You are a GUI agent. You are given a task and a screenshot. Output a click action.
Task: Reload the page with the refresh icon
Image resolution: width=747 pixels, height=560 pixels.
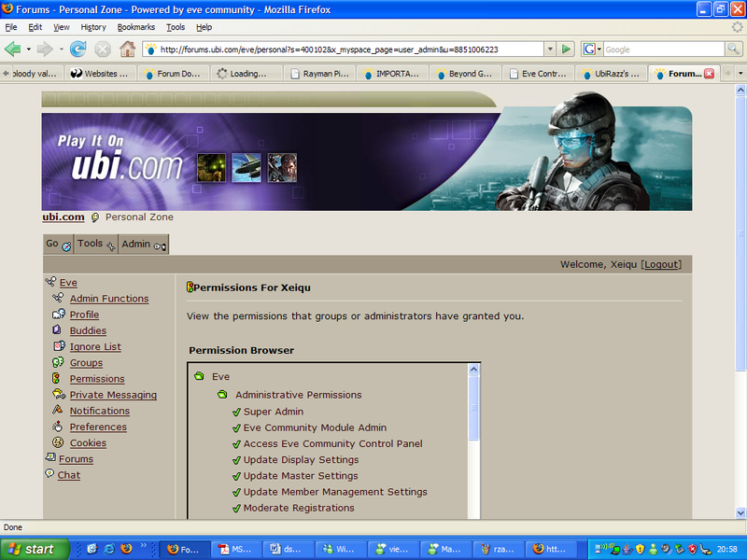(78, 49)
